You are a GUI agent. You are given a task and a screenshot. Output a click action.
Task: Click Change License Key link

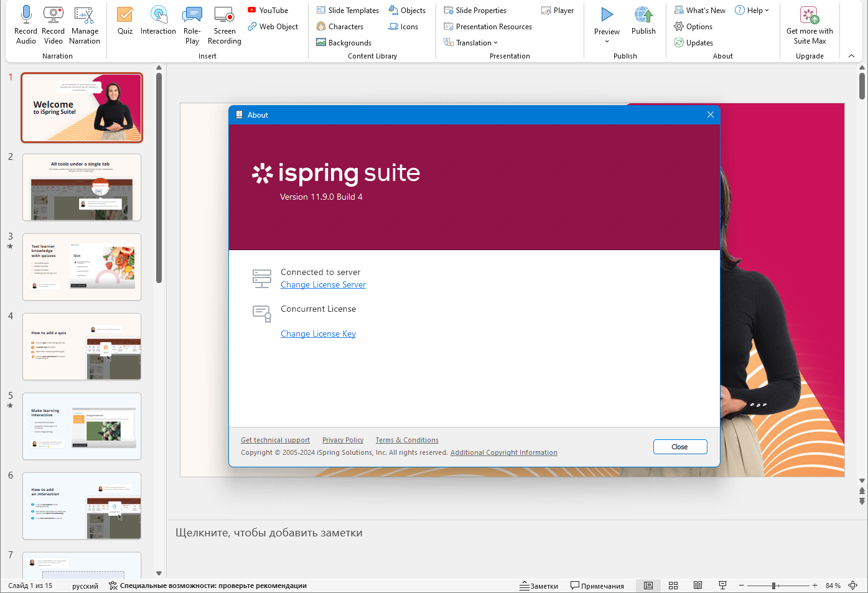318,334
